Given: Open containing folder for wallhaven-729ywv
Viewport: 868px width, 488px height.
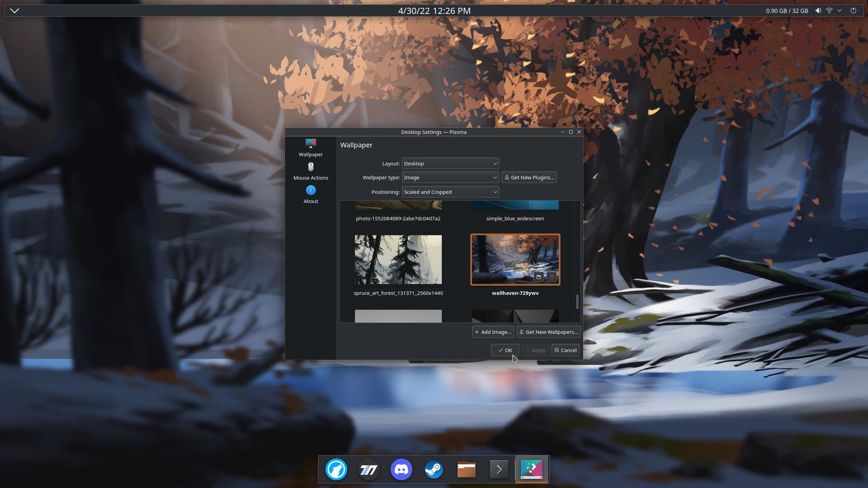Looking at the screenshot, I should click(538, 277).
